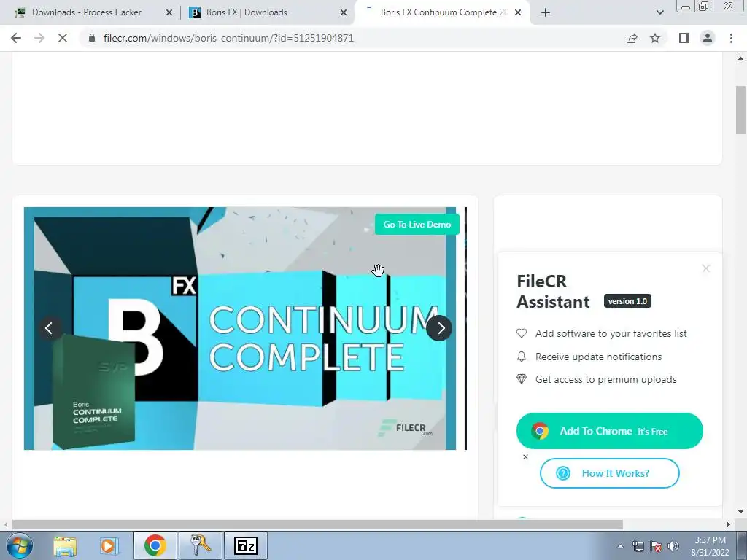The height and width of the screenshot is (560, 747).
Task: Click the Chrome taskbar icon
Action: 155,545
